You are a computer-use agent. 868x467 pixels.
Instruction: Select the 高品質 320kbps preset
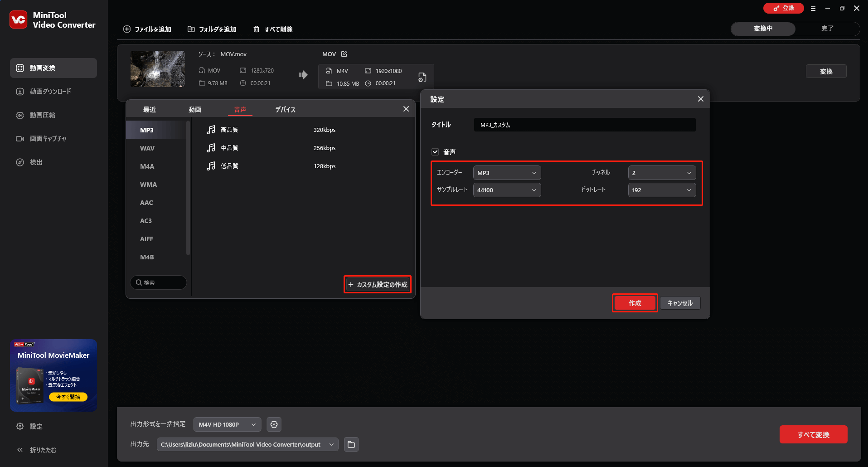303,130
